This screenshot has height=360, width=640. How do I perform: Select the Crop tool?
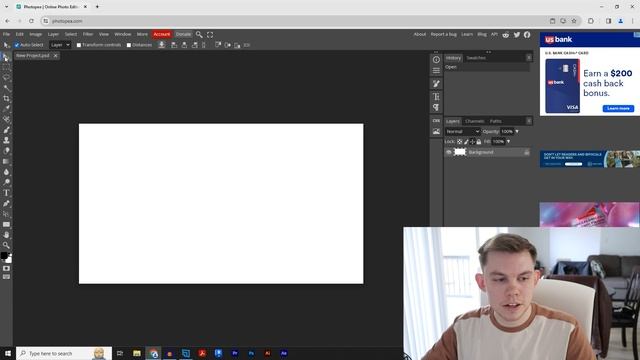[6, 98]
